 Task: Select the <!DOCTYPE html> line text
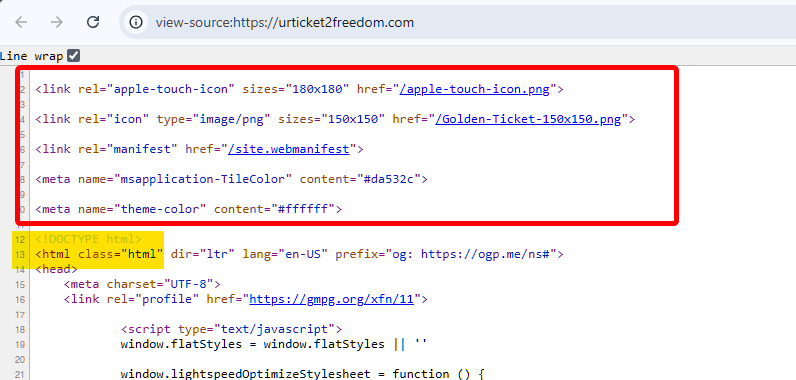tap(88, 239)
